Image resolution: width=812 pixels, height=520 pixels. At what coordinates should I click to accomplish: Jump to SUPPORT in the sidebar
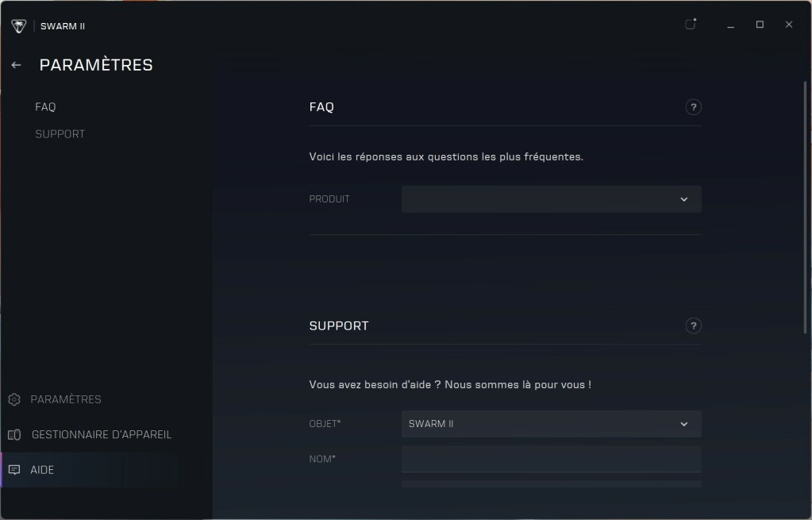[x=60, y=133]
